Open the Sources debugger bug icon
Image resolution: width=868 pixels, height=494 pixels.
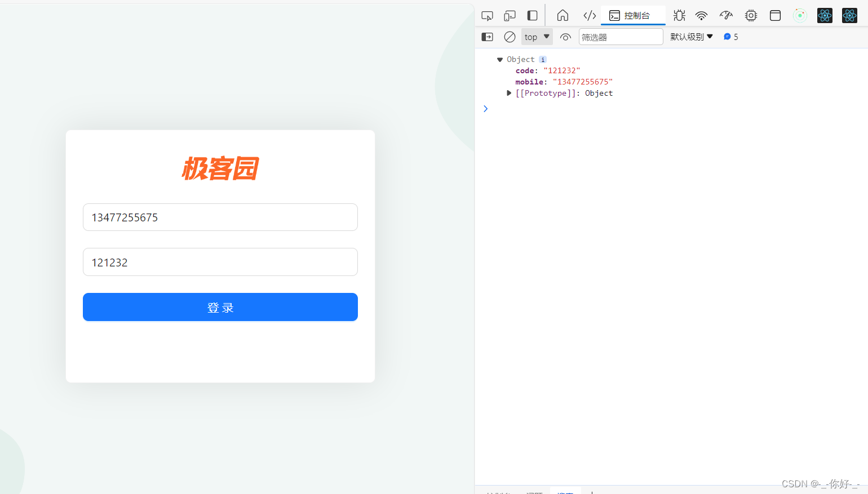coord(679,16)
